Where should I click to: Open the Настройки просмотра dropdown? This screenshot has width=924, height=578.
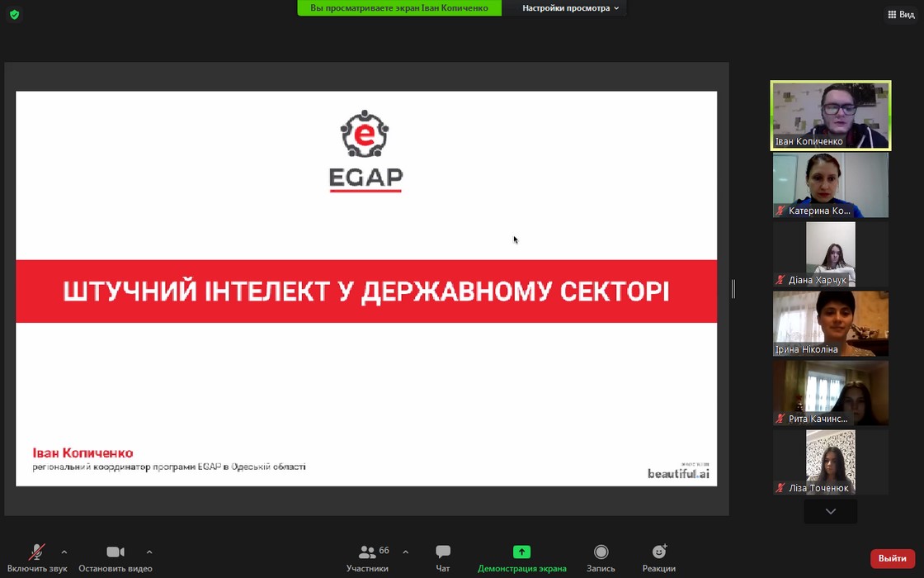tap(570, 8)
